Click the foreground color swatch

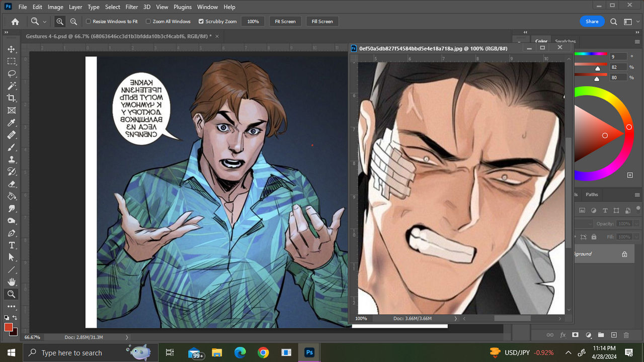click(x=9, y=327)
